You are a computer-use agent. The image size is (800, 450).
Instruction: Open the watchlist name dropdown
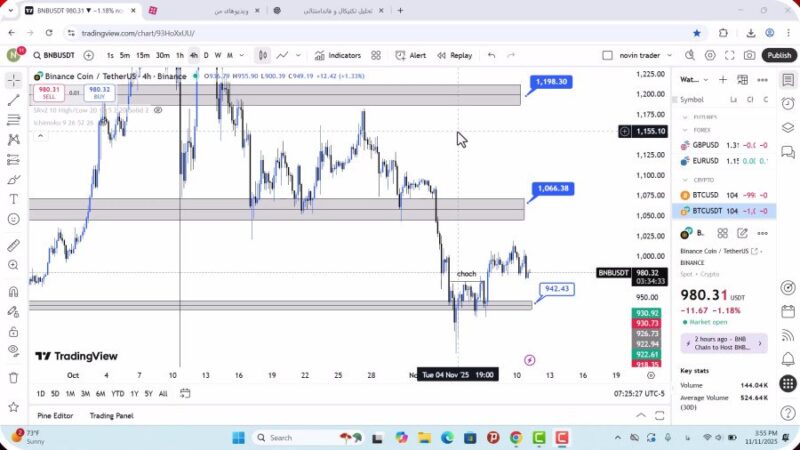click(692, 79)
